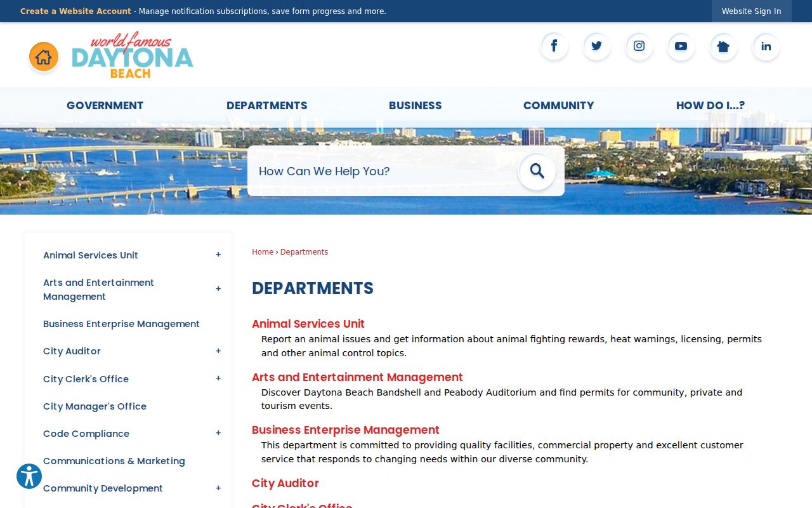This screenshot has height=508, width=812.
Task: Open the Twitter social icon
Action: click(x=597, y=46)
